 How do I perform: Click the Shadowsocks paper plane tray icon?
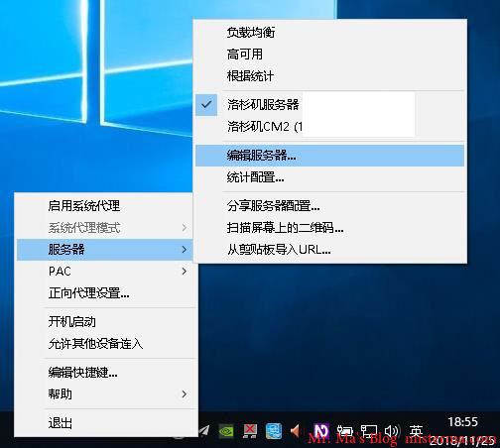click(205, 430)
